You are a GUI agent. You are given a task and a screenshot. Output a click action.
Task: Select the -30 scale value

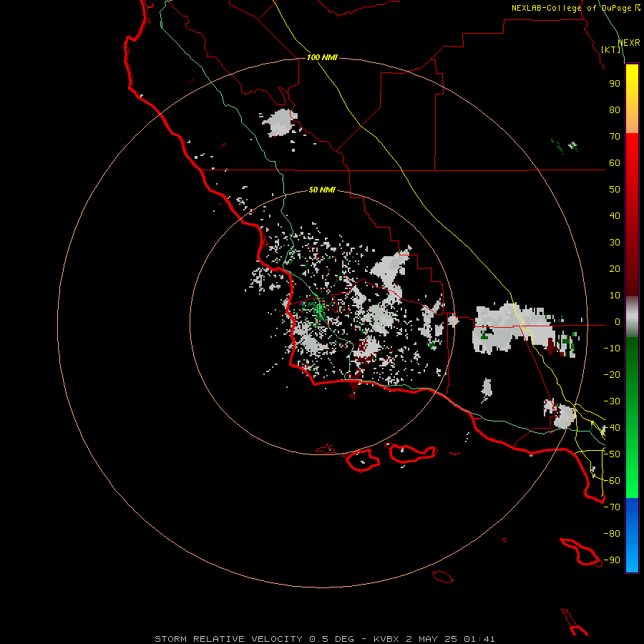coord(612,401)
